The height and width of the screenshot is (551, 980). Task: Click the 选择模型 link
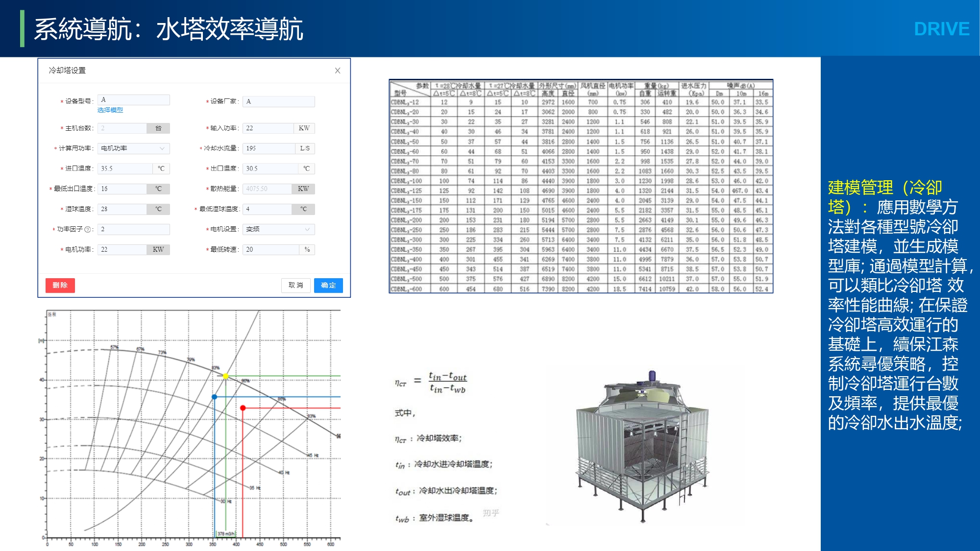pyautogui.click(x=110, y=110)
